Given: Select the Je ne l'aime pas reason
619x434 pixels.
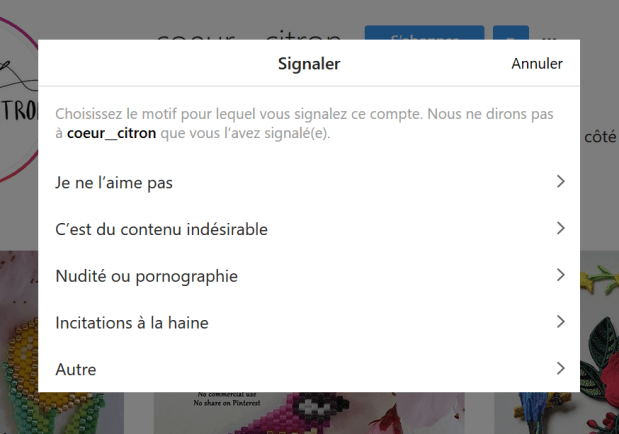Looking at the screenshot, I should point(121,182).
